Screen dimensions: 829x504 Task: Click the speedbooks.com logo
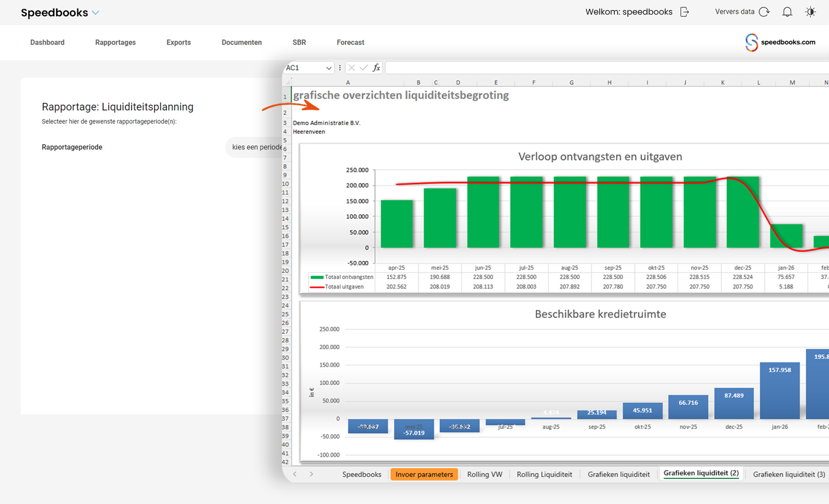click(780, 42)
